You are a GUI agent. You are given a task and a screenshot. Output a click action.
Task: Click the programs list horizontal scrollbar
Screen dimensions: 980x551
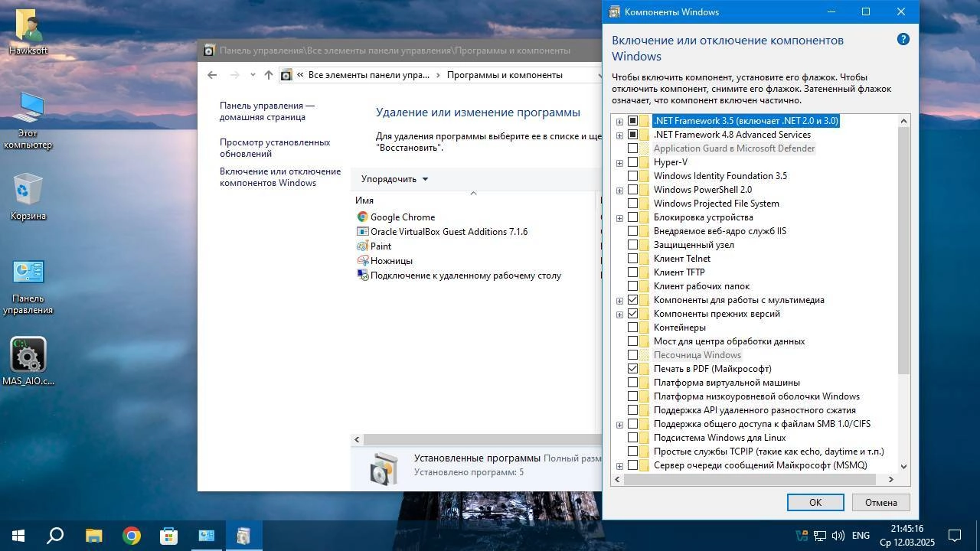click(x=481, y=439)
